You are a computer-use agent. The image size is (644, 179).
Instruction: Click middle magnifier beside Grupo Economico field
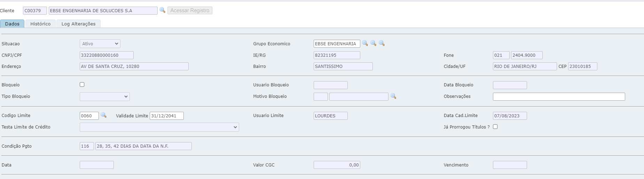click(x=373, y=43)
